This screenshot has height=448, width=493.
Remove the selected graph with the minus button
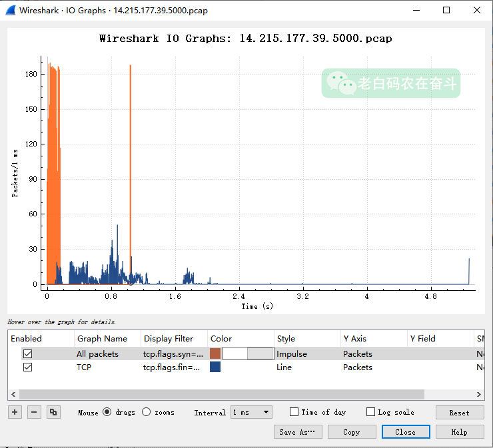pyautogui.click(x=34, y=412)
